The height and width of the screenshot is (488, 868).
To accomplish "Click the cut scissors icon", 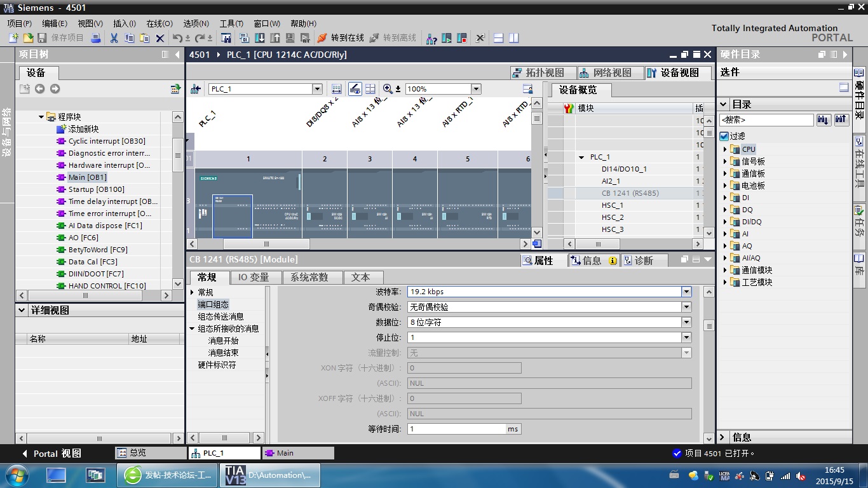I will pos(114,38).
